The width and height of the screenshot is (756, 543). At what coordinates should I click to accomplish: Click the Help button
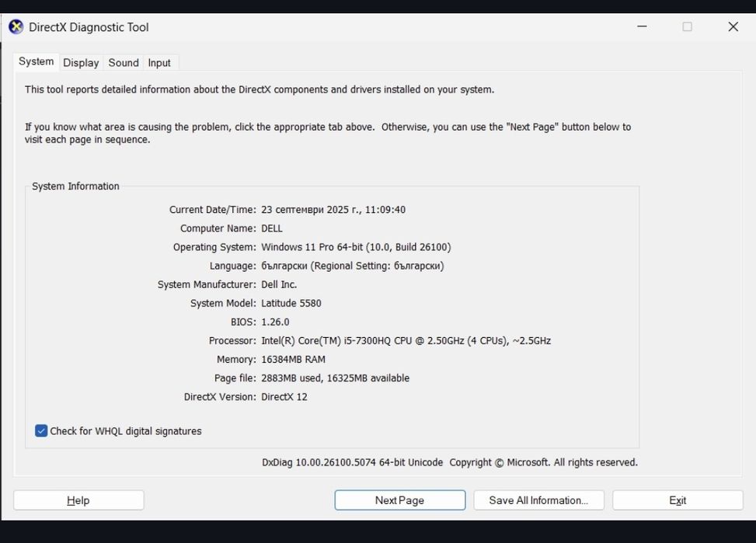tap(78, 500)
